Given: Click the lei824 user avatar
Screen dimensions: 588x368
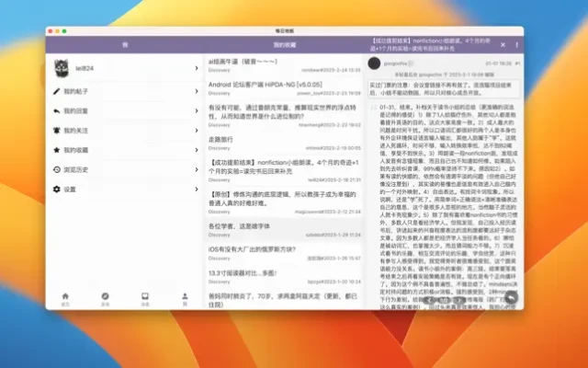Looking at the screenshot, I should [x=61, y=67].
